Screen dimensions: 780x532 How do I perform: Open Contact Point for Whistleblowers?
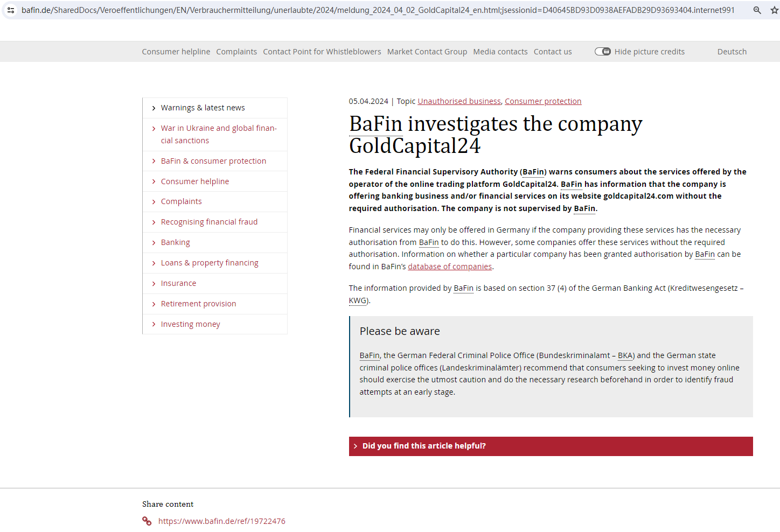tap(322, 52)
